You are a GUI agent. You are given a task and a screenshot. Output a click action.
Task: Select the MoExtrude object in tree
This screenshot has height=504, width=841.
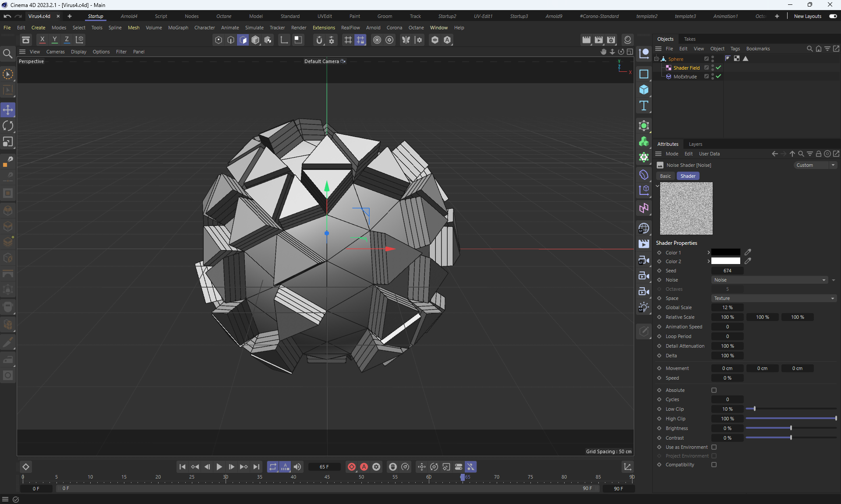685,77
